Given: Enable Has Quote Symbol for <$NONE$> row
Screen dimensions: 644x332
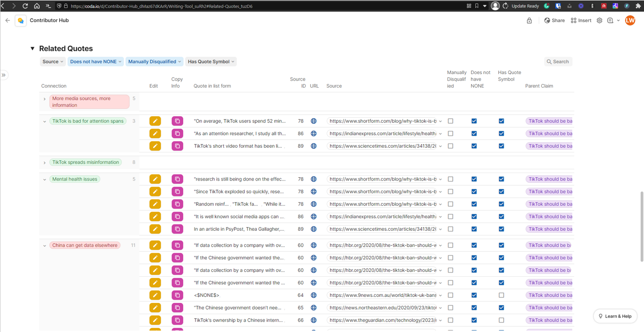Looking at the screenshot, I should pyautogui.click(x=502, y=295).
